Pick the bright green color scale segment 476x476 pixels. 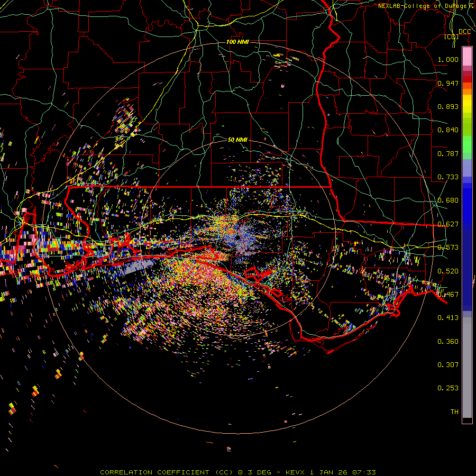467,144
